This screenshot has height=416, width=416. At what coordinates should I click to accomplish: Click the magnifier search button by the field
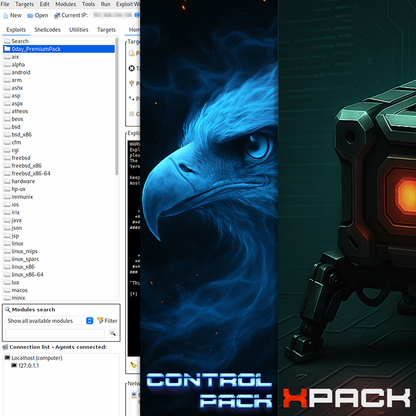pyautogui.click(x=113, y=333)
